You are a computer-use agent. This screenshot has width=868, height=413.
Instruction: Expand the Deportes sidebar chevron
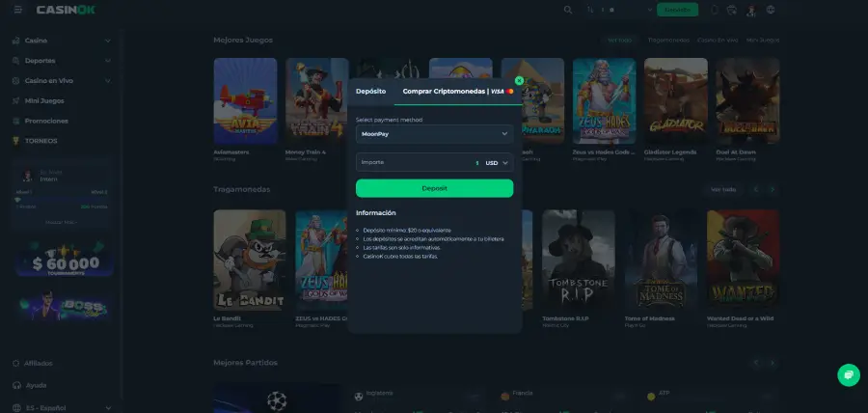click(x=107, y=61)
